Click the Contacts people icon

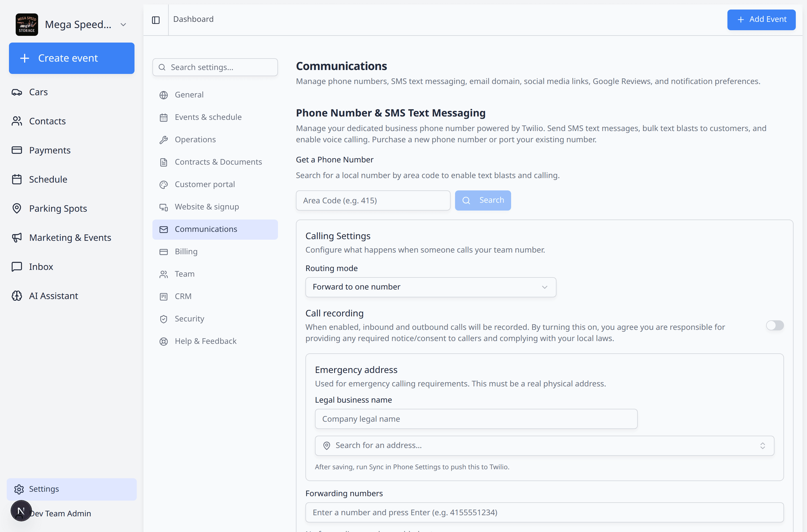(x=17, y=121)
